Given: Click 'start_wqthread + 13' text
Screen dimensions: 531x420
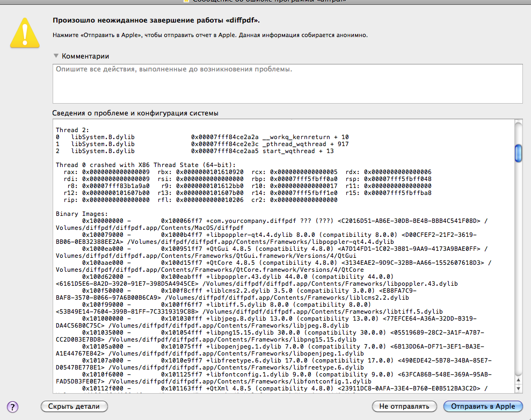Looking at the screenshot, I should tap(298, 151).
